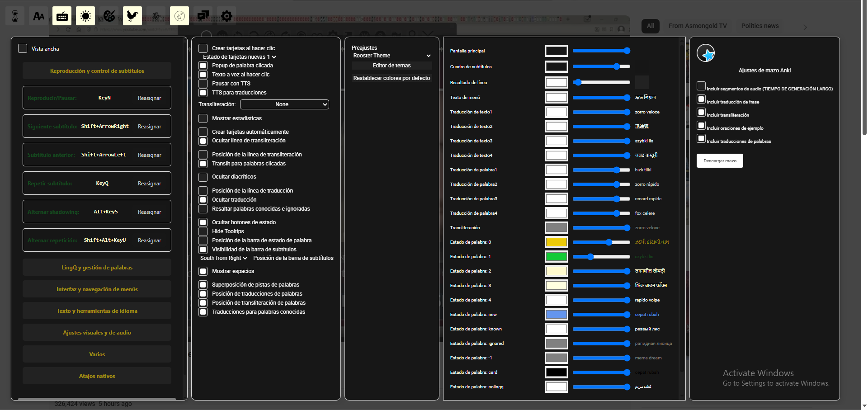Click the yellow Estado de palabra: 0 swatch

tap(556, 242)
